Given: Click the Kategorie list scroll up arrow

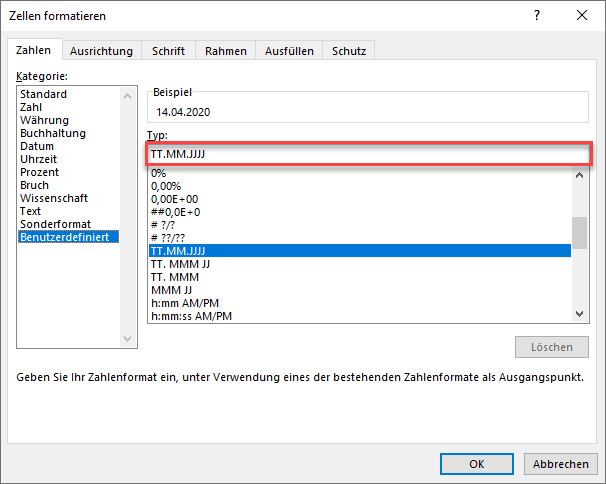Looking at the screenshot, I should tap(128, 95).
